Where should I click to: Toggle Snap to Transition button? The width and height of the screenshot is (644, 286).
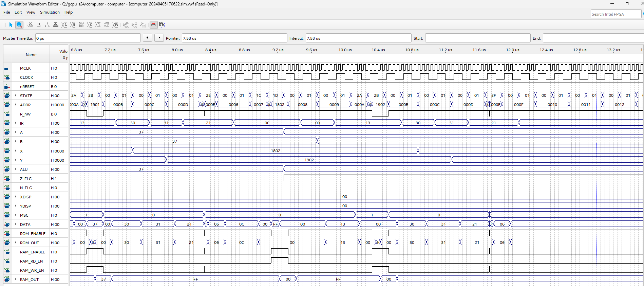tap(154, 25)
